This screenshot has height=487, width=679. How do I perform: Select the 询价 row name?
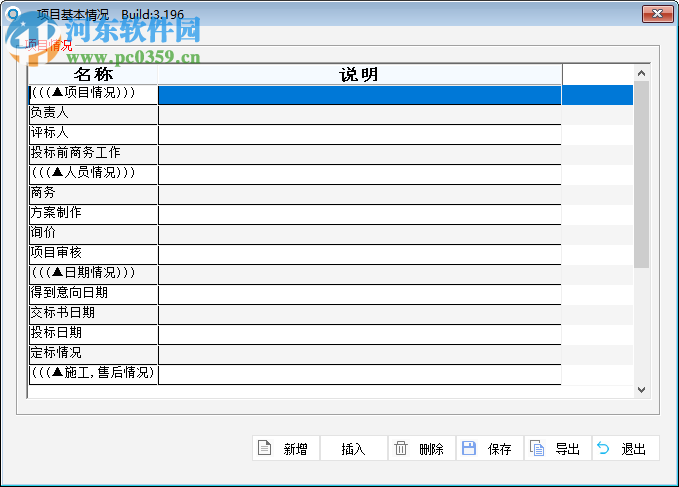click(93, 234)
